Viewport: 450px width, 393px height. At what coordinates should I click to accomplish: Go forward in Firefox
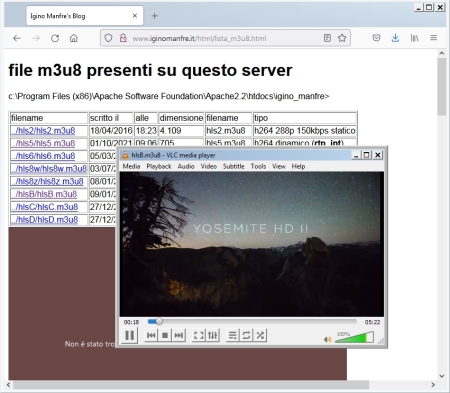(36, 38)
